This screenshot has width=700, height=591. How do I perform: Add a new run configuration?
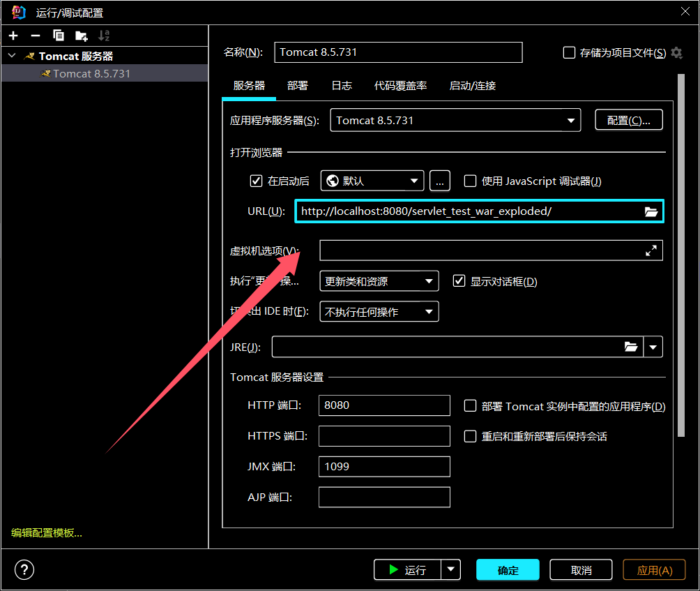tap(13, 36)
